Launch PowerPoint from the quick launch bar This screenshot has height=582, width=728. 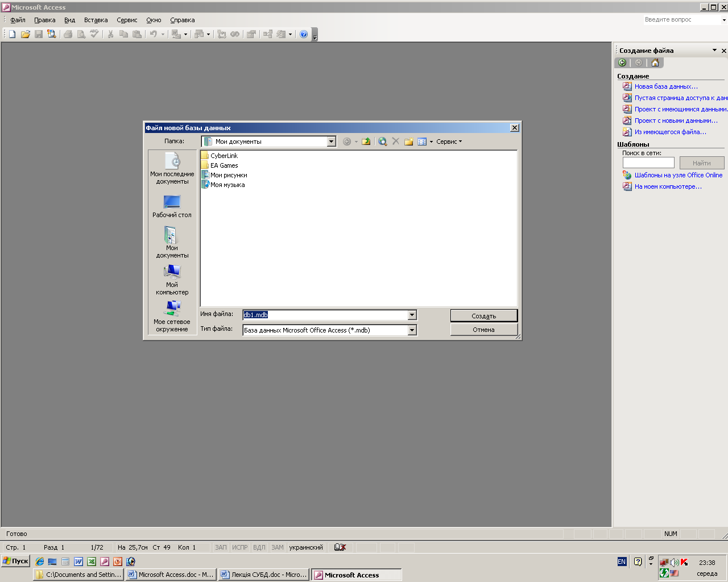[118, 562]
